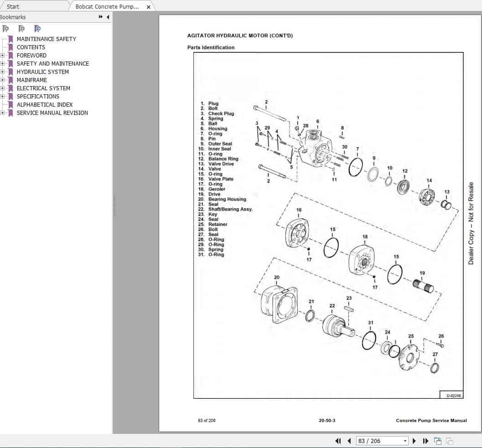Open the ALPHABETICAL INDEX bookmark

44,104
